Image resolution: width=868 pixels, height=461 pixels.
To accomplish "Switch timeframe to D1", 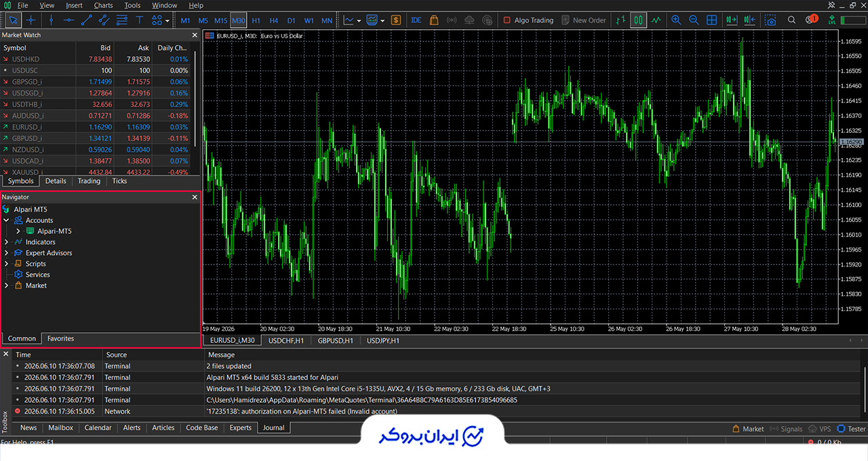I will (291, 20).
